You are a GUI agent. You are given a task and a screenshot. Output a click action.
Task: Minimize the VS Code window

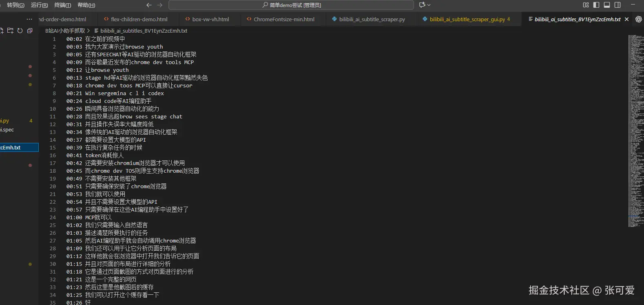coord(633,5)
